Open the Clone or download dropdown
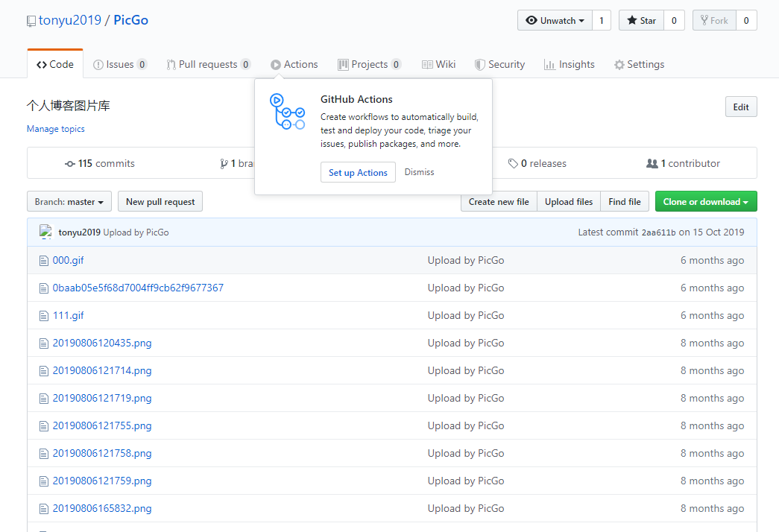779x532 pixels. pyautogui.click(x=705, y=202)
